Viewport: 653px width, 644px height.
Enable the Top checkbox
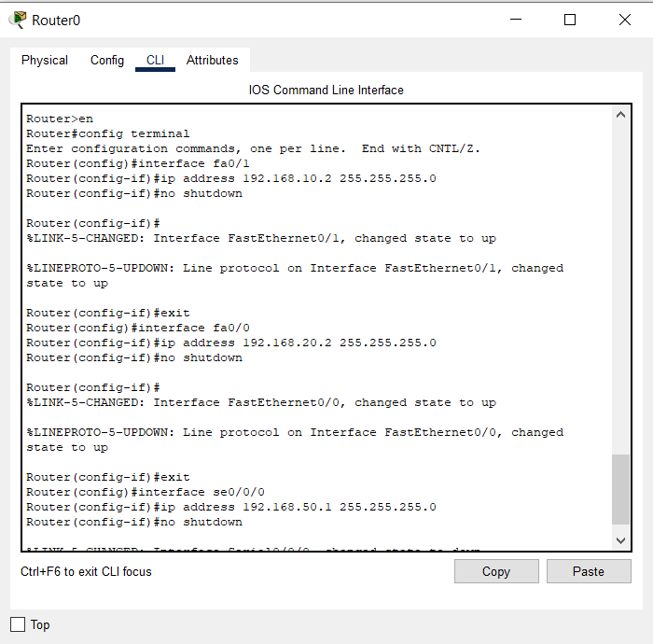[18, 624]
